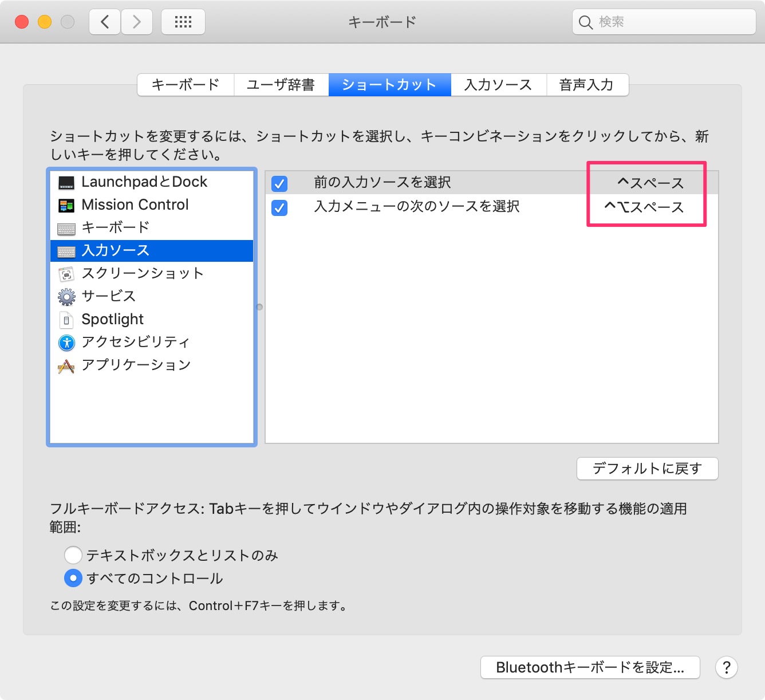Click the Launchpad and Dock icon
The width and height of the screenshot is (765, 700).
66,183
